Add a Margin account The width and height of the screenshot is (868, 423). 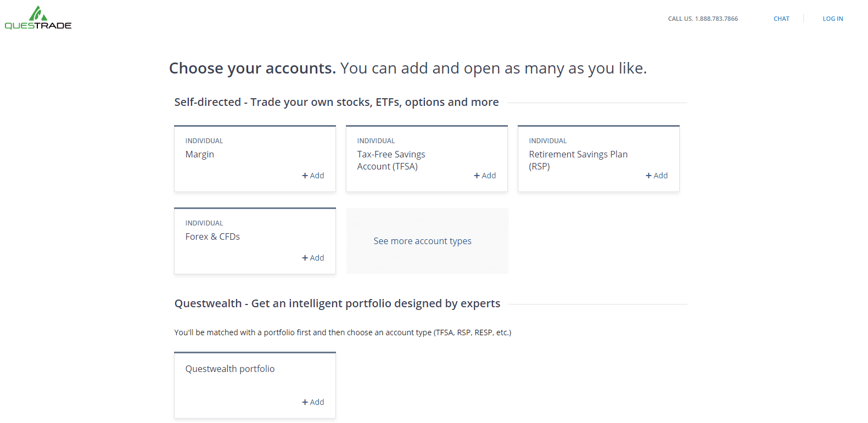point(313,175)
